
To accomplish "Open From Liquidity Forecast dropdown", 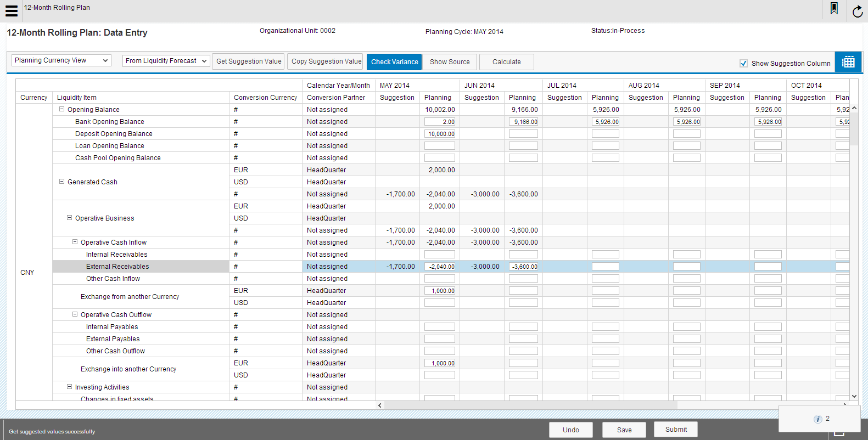I will click(166, 61).
